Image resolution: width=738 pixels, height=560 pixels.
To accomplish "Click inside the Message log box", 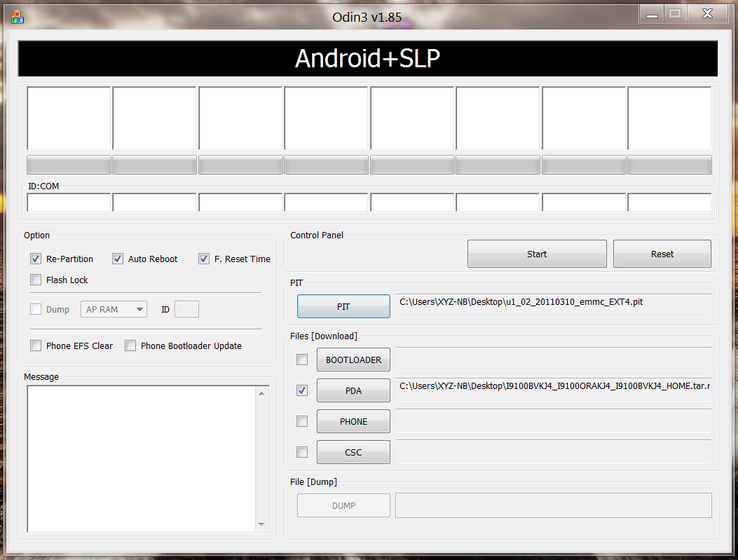I will [x=141, y=459].
